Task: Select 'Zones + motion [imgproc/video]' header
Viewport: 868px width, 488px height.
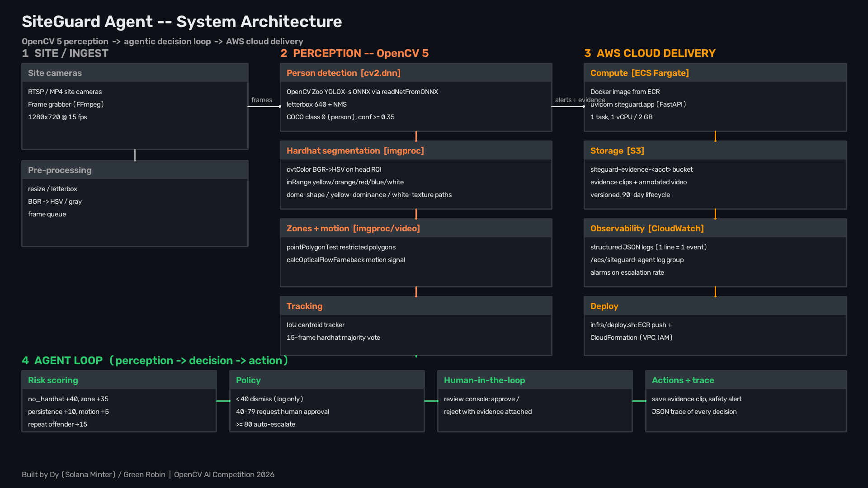Action: pos(416,228)
